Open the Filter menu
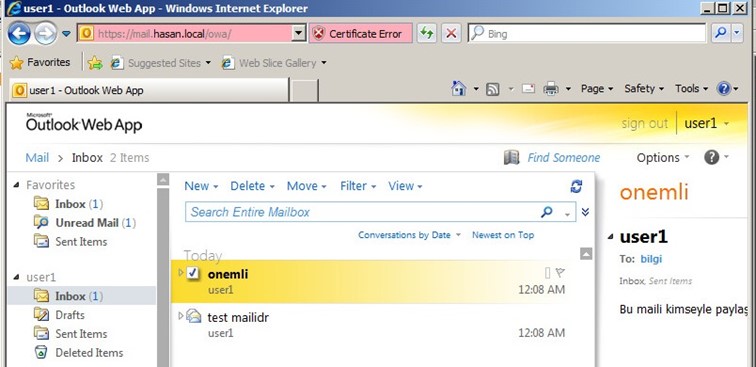The image size is (756, 367). point(358,186)
